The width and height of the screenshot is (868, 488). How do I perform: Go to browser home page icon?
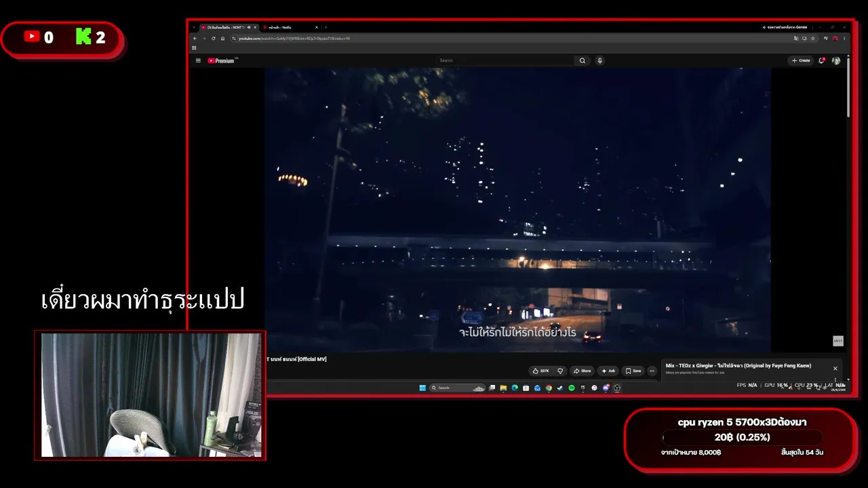pyautogui.click(x=222, y=38)
